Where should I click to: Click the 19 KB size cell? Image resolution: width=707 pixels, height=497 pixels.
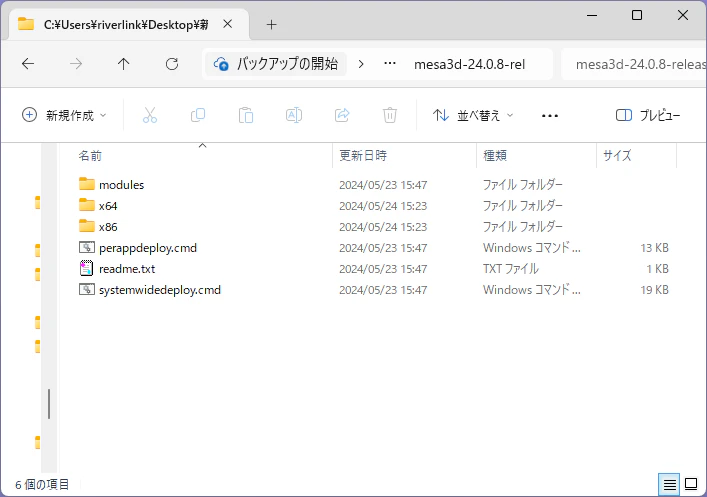pyautogui.click(x=654, y=290)
